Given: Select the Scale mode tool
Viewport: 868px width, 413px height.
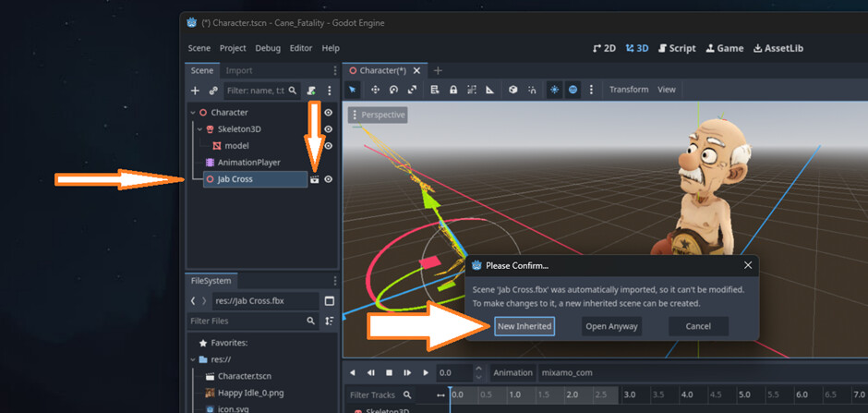Looking at the screenshot, I should 412,90.
